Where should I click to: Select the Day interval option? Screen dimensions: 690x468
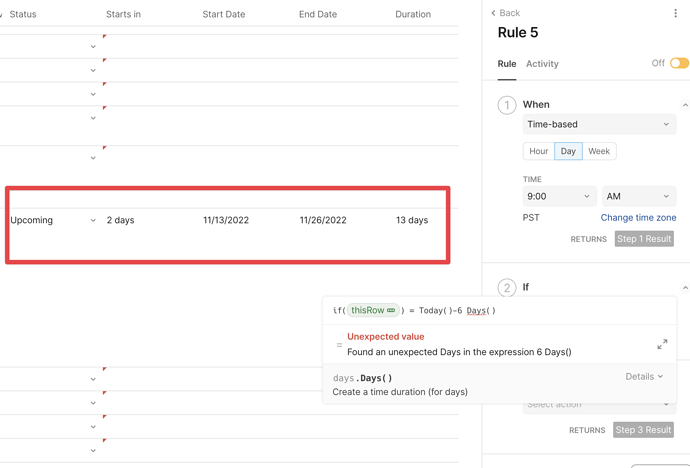pyautogui.click(x=568, y=151)
